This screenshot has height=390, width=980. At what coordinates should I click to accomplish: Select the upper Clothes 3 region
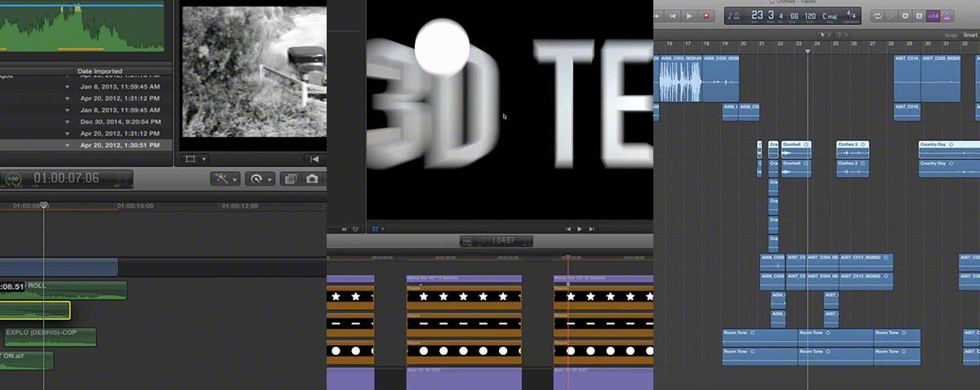coord(853,149)
